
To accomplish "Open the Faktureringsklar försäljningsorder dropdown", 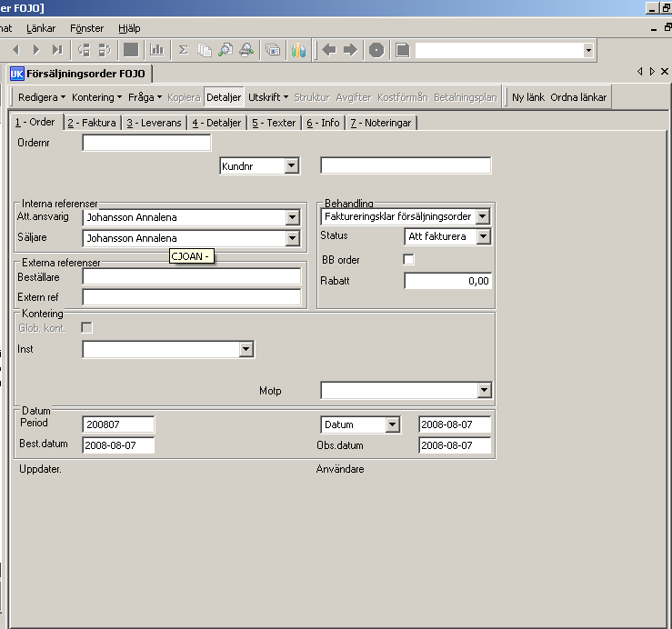I will point(483,216).
